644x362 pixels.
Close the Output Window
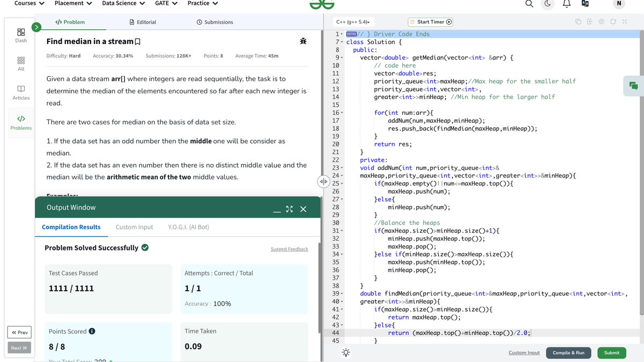pyautogui.click(x=303, y=209)
